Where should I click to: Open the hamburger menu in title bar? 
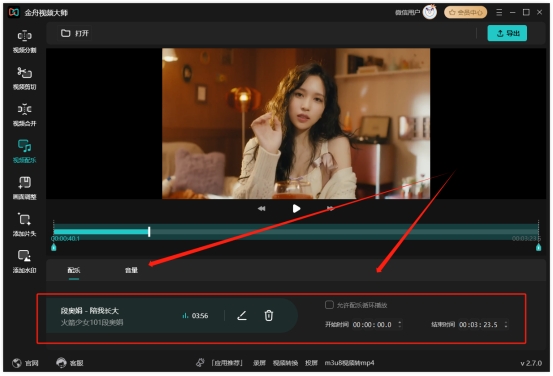pyautogui.click(x=499, y=12)
